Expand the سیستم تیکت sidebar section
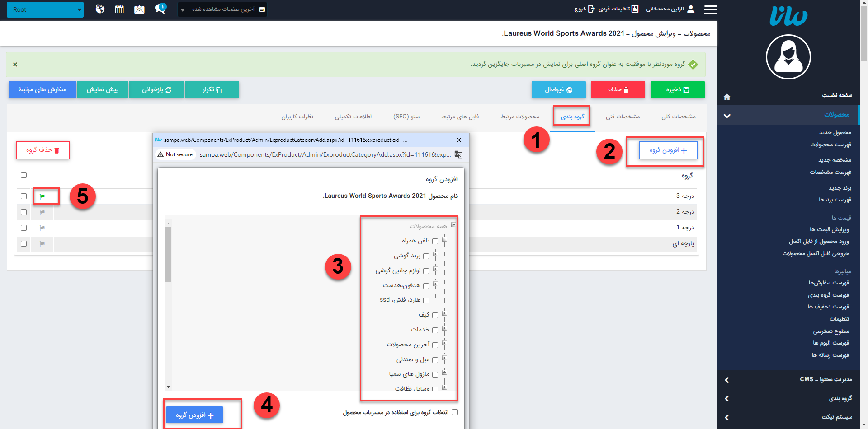868x429 pixels. [x=788, y=417]
